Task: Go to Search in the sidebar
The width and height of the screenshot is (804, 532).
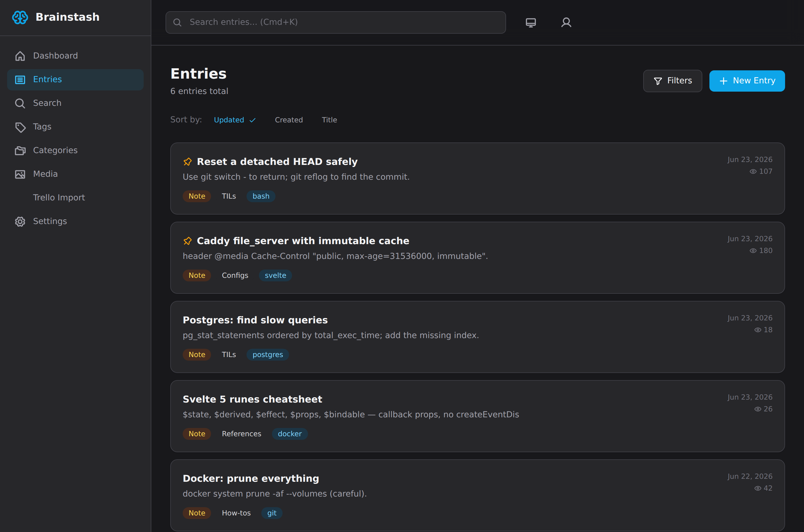Action: tap(75, 103)
